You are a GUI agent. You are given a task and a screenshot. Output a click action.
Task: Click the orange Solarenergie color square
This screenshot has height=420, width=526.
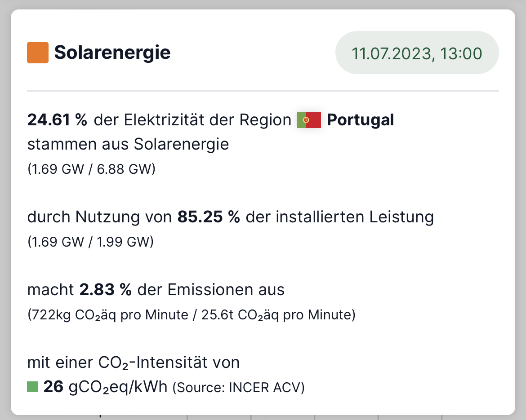pos(38,53)
